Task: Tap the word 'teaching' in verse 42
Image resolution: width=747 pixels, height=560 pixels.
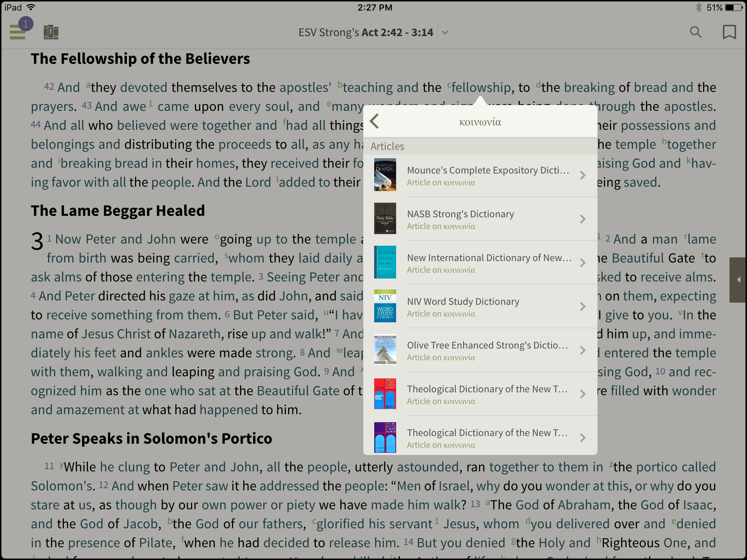Action: pos(368,87)
